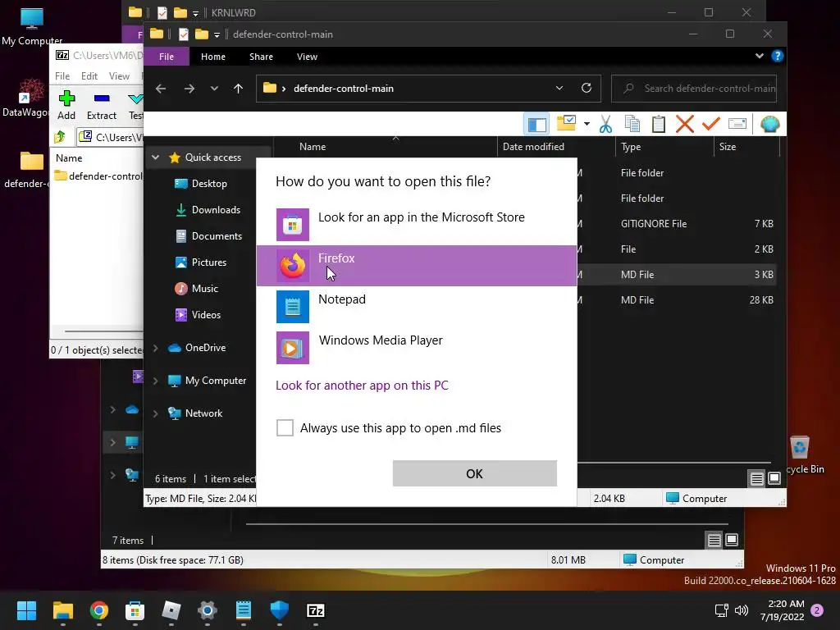The height and width of the screenshot is (630, 840).
Task: Tick 'Always use this app' checkbox
Action: 285,428
